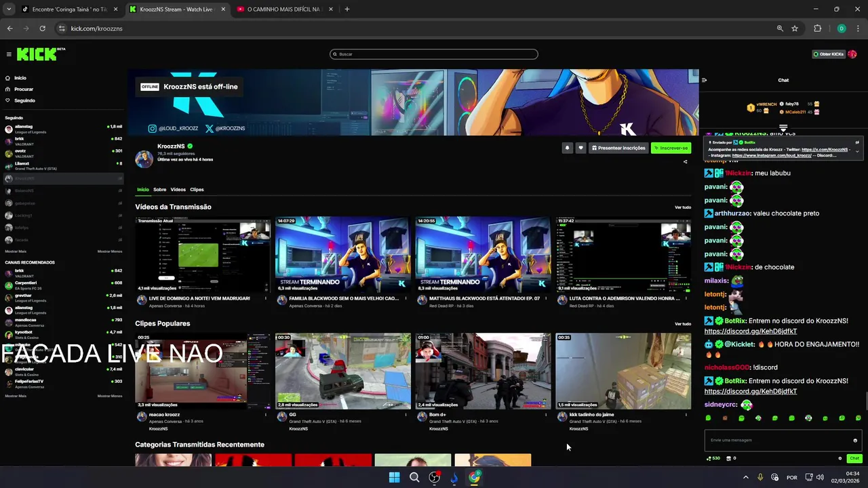
Task: Open Carpentieri channel in recommended list
Action: point(63,285)
